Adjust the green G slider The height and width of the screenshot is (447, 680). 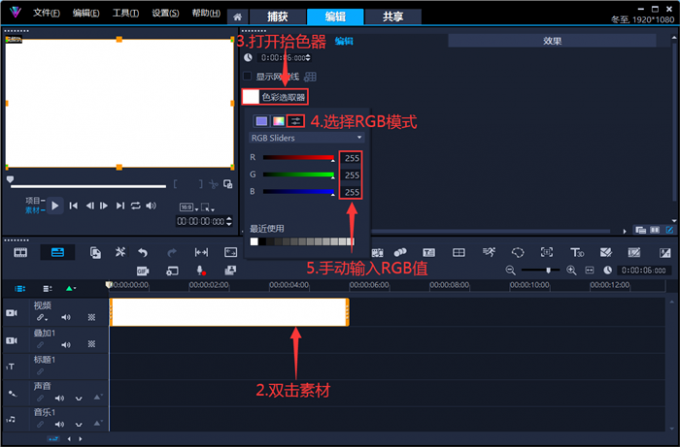(x=298, y=174)
